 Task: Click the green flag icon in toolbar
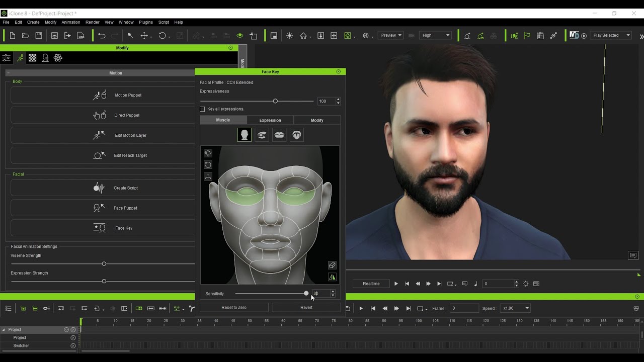[527, 35]
